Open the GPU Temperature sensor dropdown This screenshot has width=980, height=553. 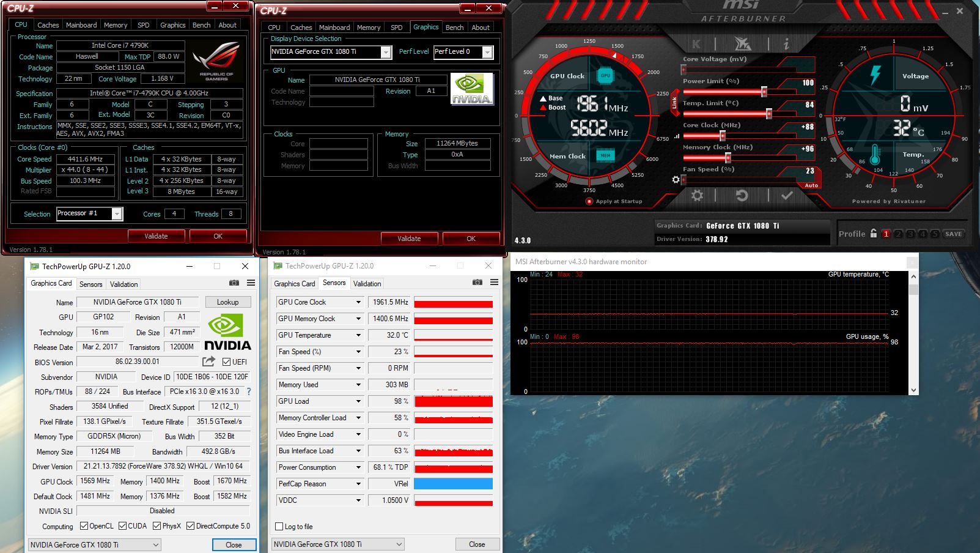click(x=358, y=335)
